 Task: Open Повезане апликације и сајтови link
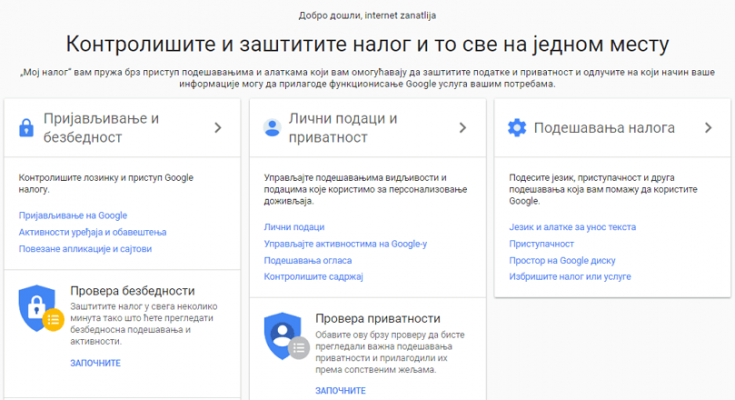pyautogui.click(x=85, y=249)
